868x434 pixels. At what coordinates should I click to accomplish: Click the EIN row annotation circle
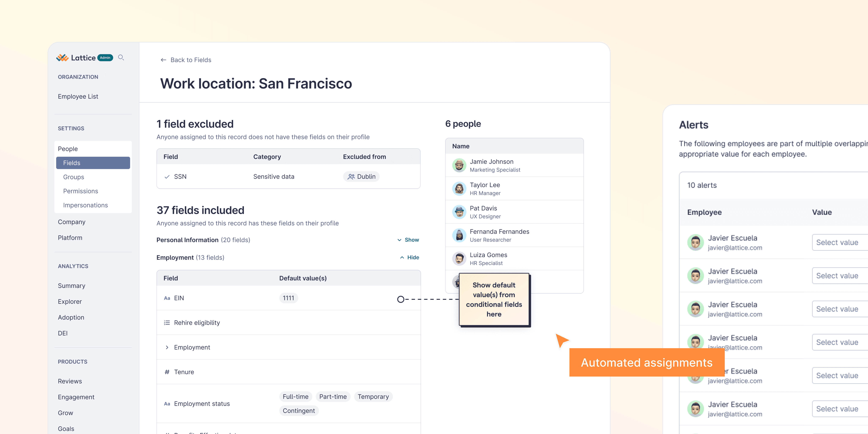coord(400,299)
